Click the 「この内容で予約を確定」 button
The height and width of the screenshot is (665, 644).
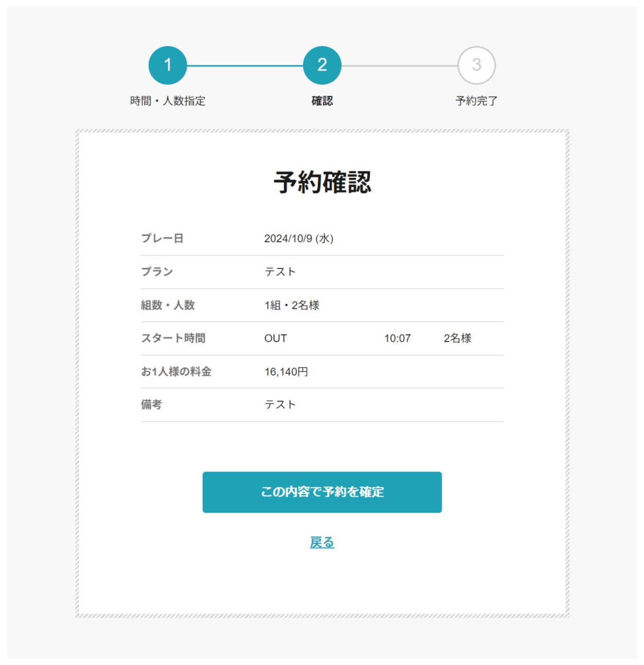(x=322, y=492)
